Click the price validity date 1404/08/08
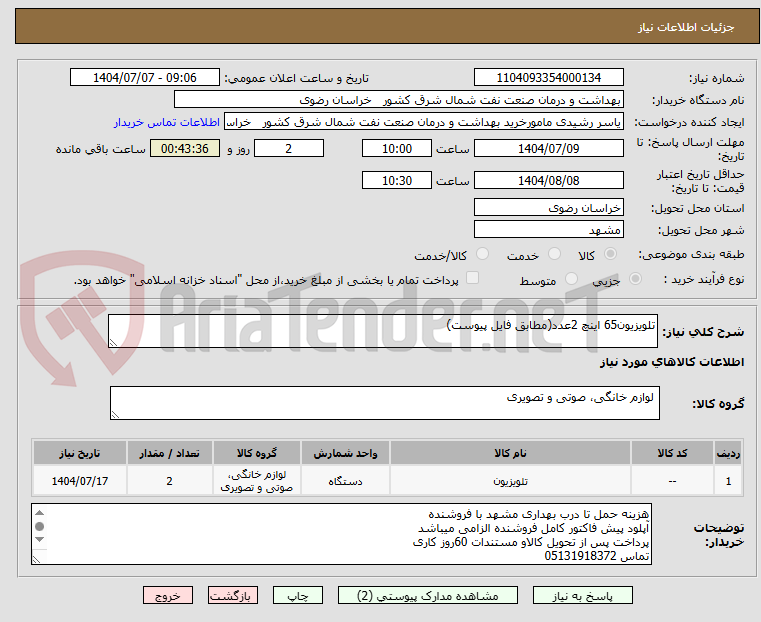The height and width of the screenshot is (622, 761). [x=548, y=180]
